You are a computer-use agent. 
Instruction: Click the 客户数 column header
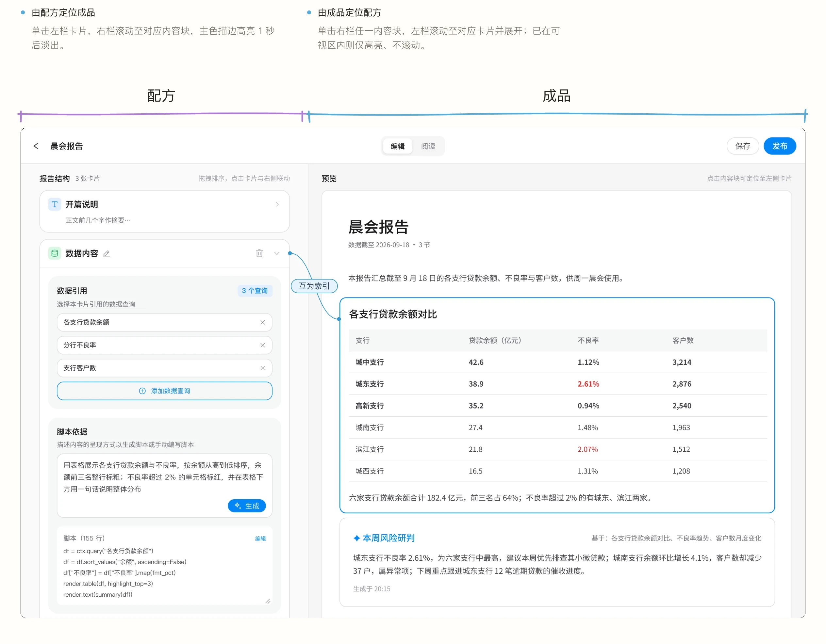[x=683, y=341]
